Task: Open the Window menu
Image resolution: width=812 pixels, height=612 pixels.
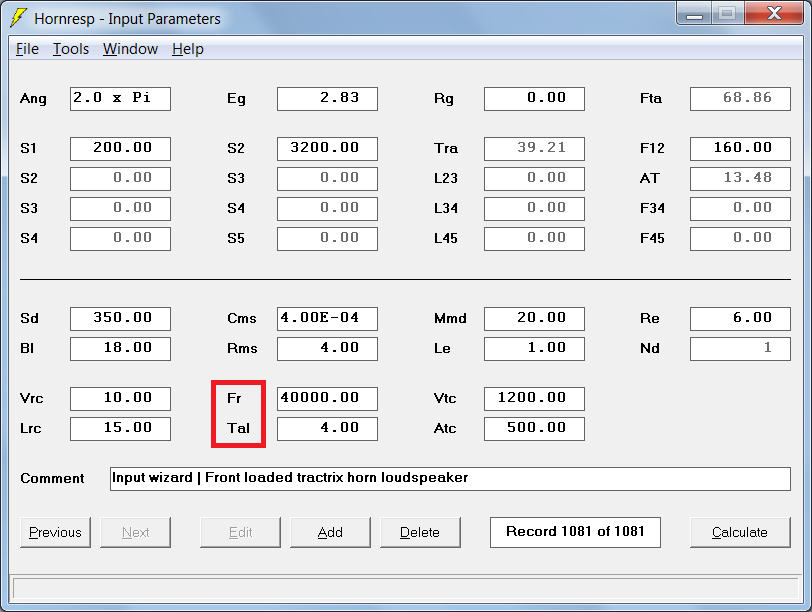Action: (130, 49)
